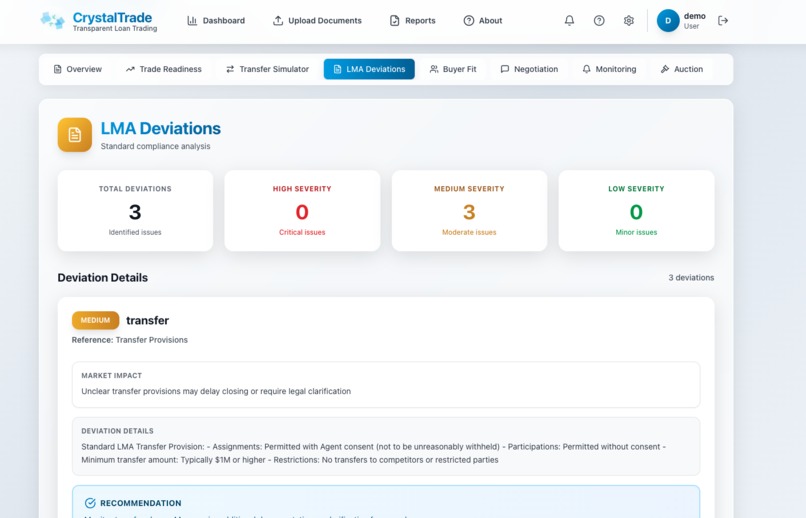Click the '3 deviations' count text
The height and width of the screenshot is (518, 806).
click(691, 278)
